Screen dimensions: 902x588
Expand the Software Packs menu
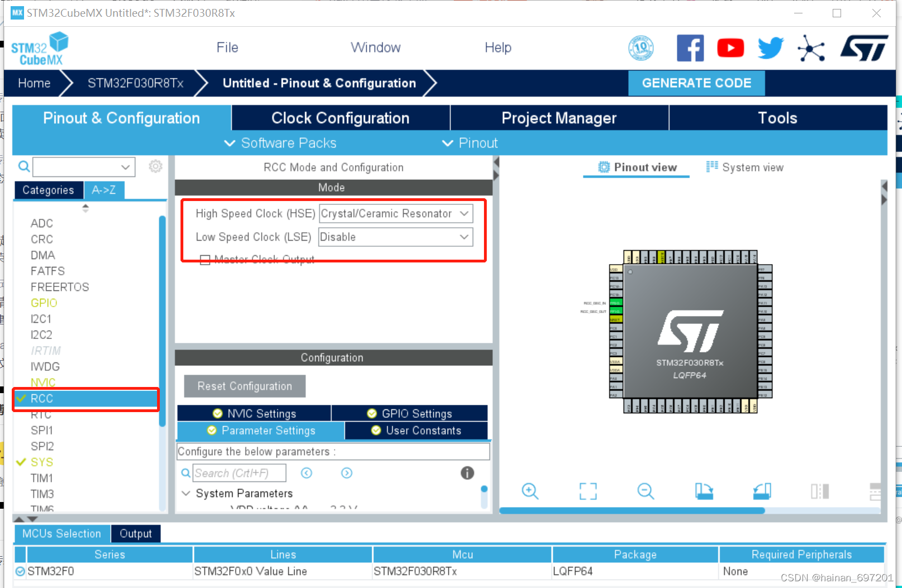point(280,143)
